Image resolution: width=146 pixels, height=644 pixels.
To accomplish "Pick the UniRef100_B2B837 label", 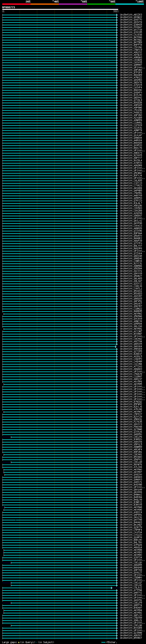I will [x=131, y=354].
